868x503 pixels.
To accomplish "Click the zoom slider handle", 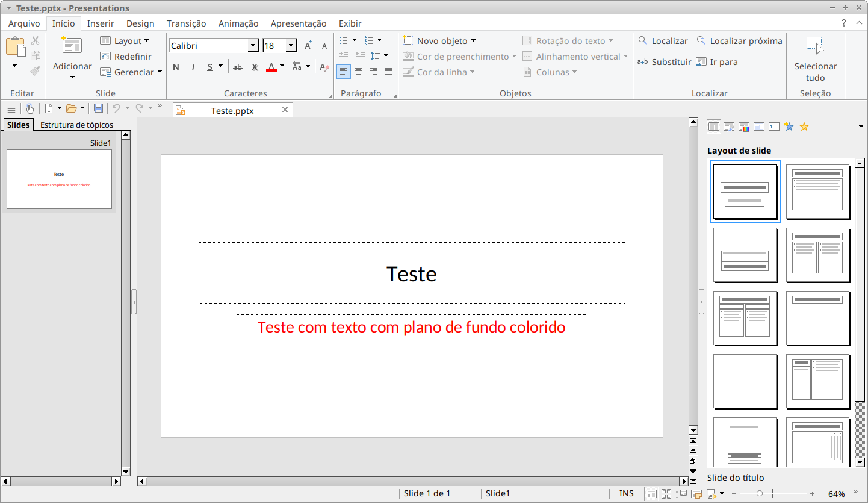I will pos(760,493).
